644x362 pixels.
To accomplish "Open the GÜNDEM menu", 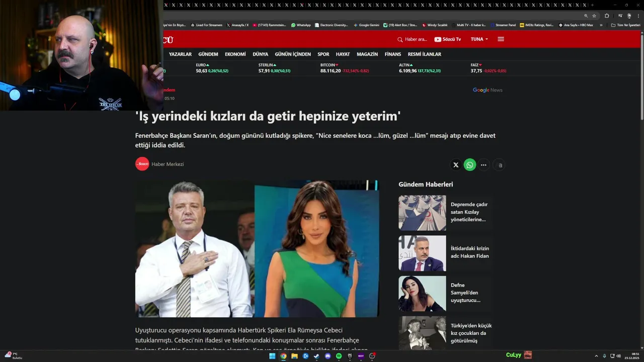I will (x=208, y=54).
